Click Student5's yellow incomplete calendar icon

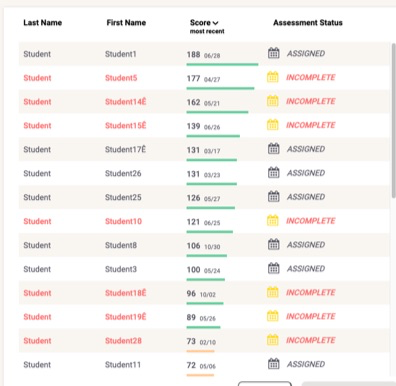[273, 77]
